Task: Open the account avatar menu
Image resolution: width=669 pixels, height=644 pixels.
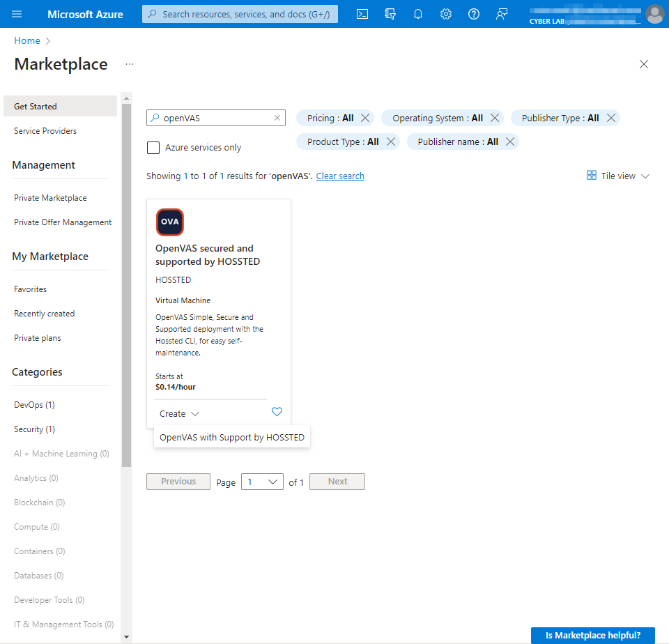Action: [x=654, y=14]
